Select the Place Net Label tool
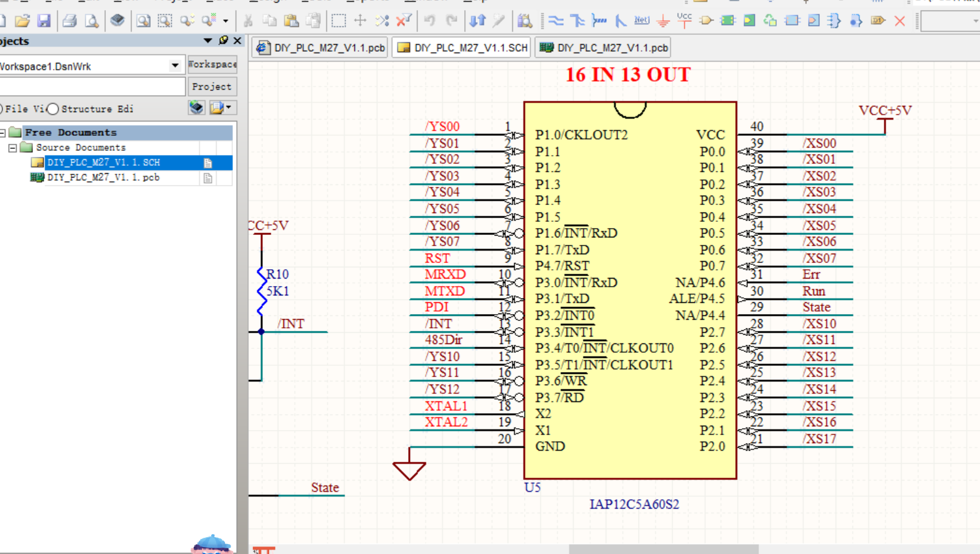 pyautogui.click(x=642, y=21)
